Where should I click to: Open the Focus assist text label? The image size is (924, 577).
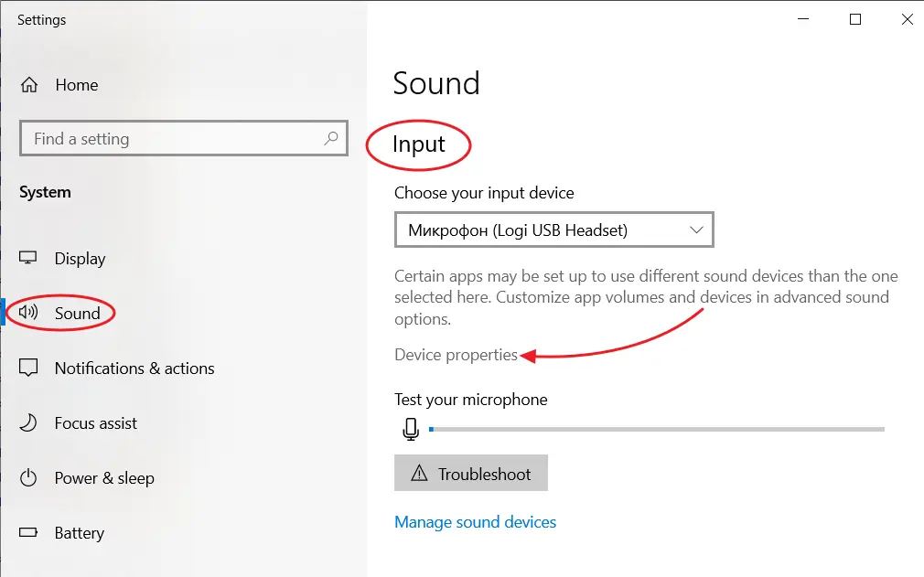click(96, 423)
